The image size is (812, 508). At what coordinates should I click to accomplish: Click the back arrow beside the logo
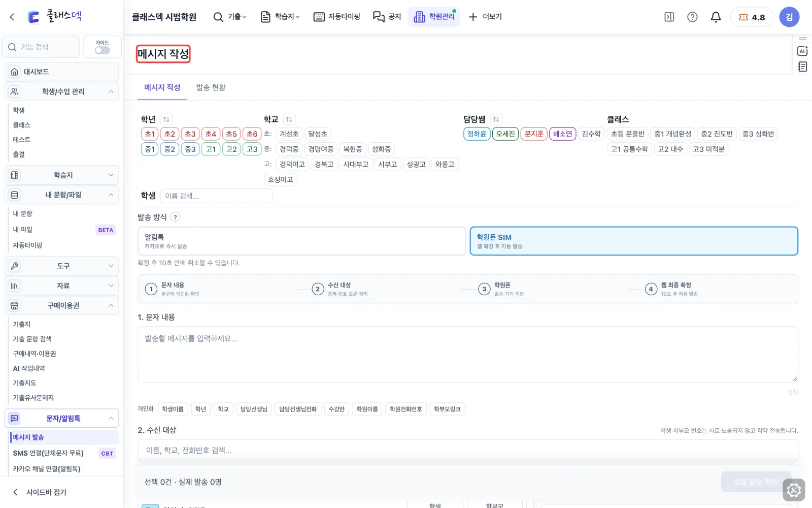[12, 17]
